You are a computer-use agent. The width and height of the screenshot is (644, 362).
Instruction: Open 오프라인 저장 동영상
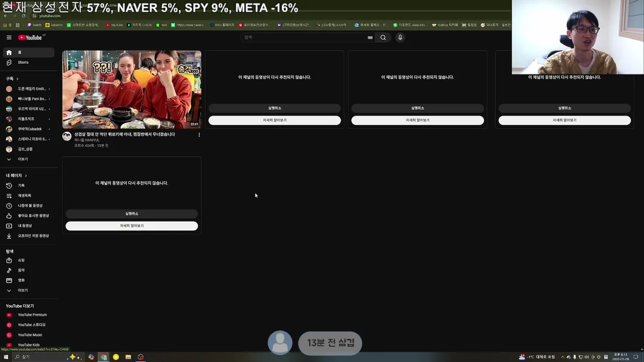tap(28, 236)
